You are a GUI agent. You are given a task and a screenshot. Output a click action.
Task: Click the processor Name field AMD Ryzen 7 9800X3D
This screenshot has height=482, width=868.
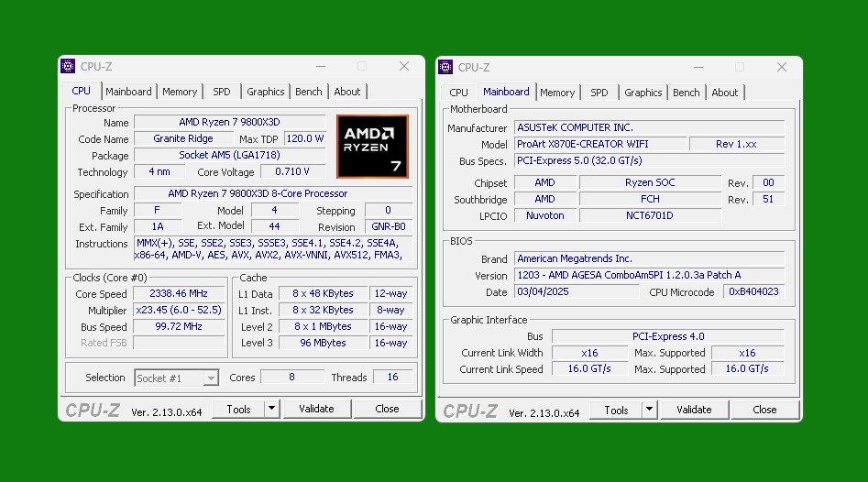pyautogui.click(x=229, y=122)
